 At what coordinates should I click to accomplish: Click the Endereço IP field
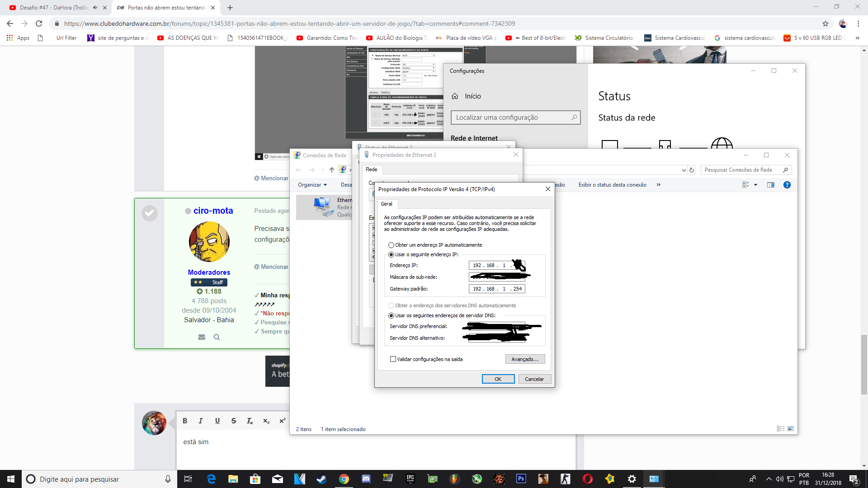click(497, 265)
